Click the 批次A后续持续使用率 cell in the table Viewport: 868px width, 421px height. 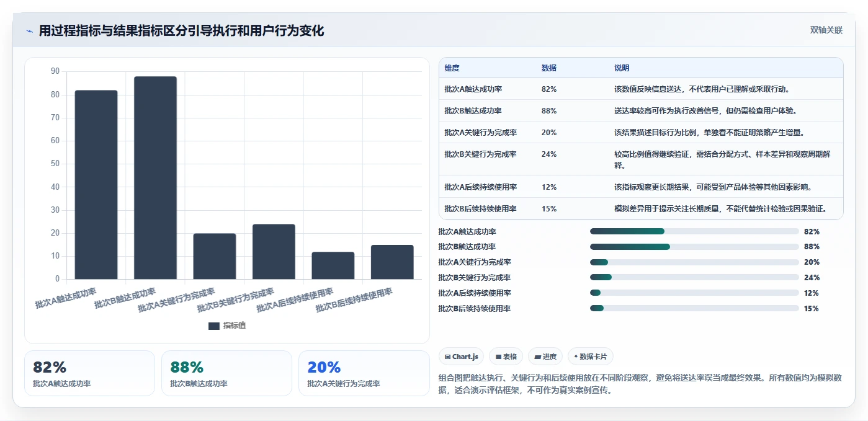click(481, 187)
